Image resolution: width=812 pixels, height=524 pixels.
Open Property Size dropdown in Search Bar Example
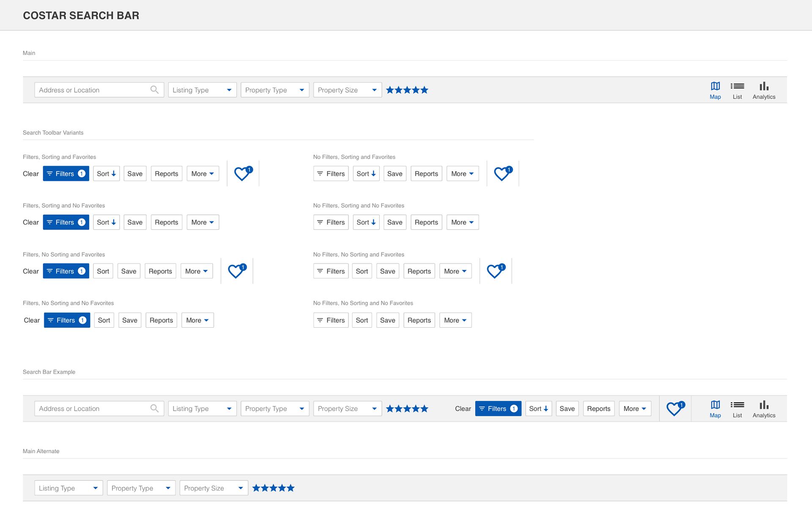347,409
